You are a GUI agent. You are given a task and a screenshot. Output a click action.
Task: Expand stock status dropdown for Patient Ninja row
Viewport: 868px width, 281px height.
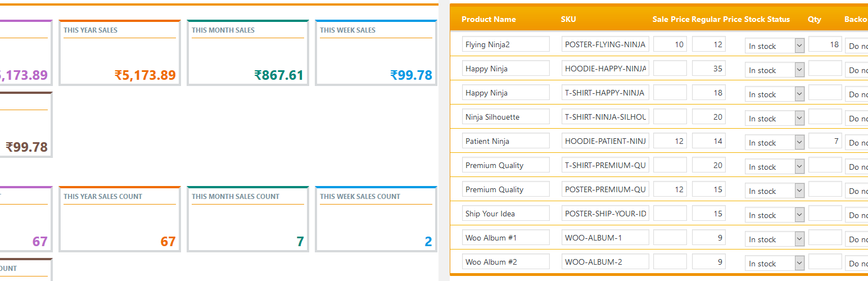(775, 142)
